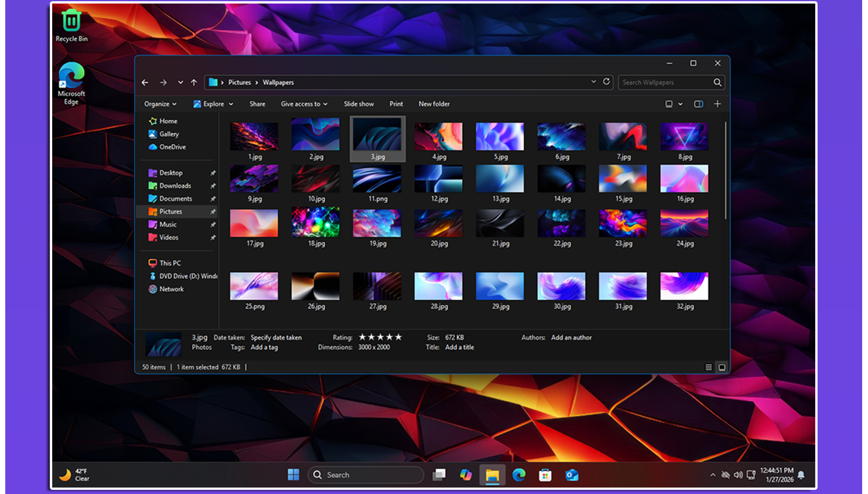Image resolution: width=868 pixels, height=494 pixels.
Task: Click the New folder button
Action: [x=434, y=104]
